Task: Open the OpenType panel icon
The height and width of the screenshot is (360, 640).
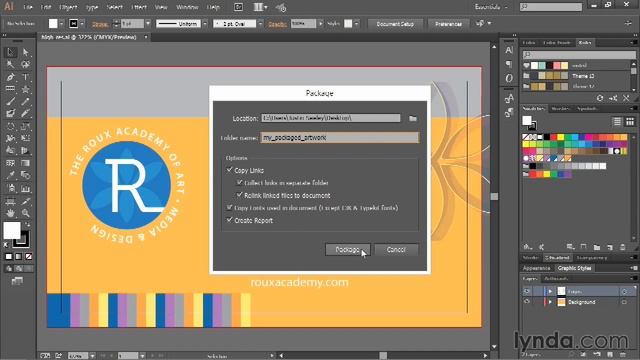Action: point(509,78)
